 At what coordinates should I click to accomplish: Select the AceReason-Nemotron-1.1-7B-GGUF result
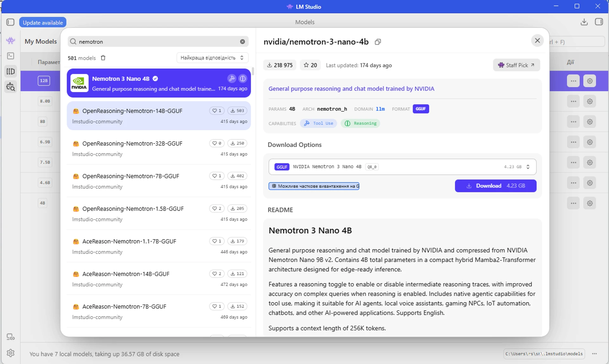159,246
